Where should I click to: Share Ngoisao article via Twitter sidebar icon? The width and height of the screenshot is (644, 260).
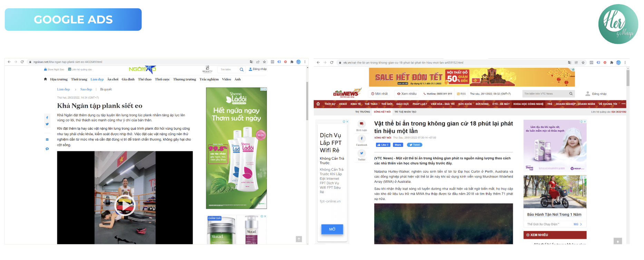coord(47,124)
